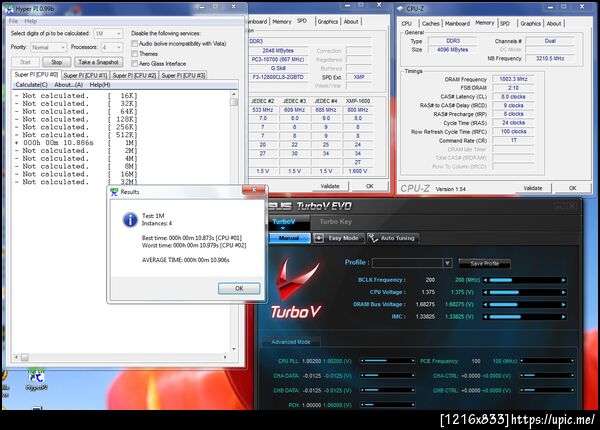The image size is (600, 430).
Task: Click the Stop button in Hyper PI
Action: [57, 62]
